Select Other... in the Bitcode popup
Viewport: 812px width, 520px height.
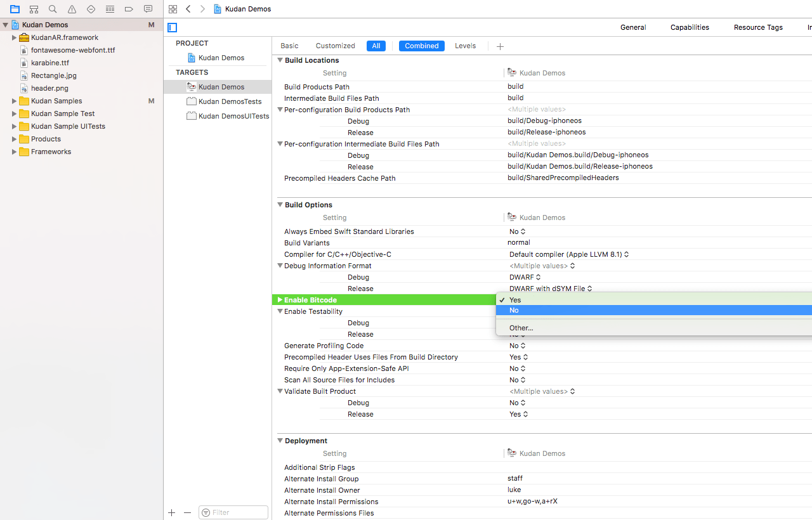521,327
